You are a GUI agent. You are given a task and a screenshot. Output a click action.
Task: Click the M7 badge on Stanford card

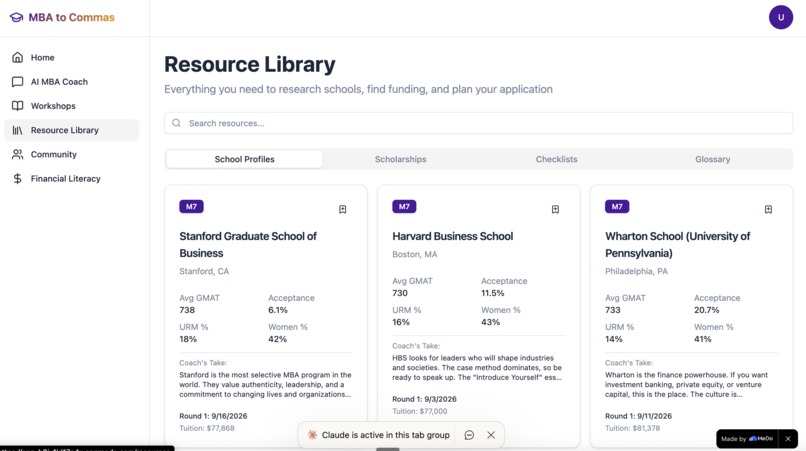(191, 207)
